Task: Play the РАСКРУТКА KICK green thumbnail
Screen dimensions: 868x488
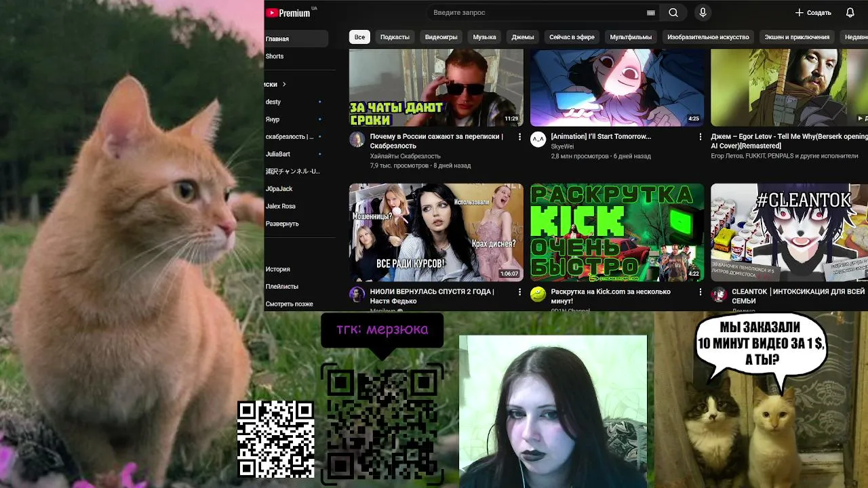Action: click(617, 232)
